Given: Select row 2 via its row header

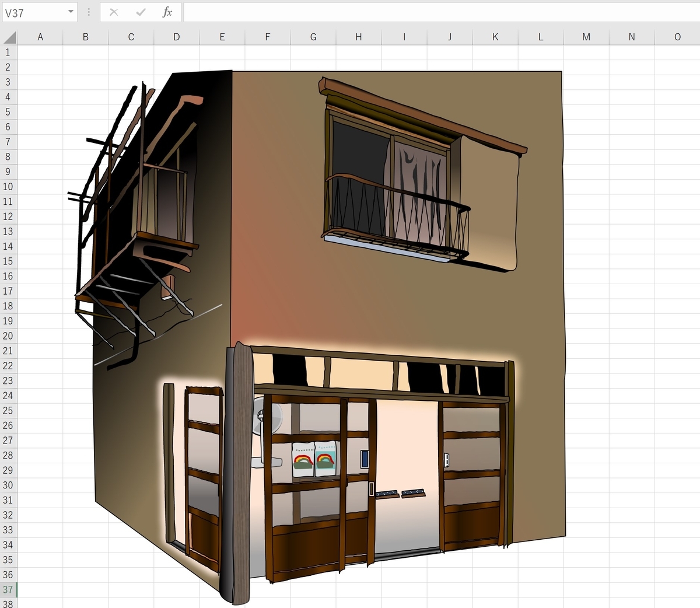Looking at the screenshot, I should click(8, 67).
